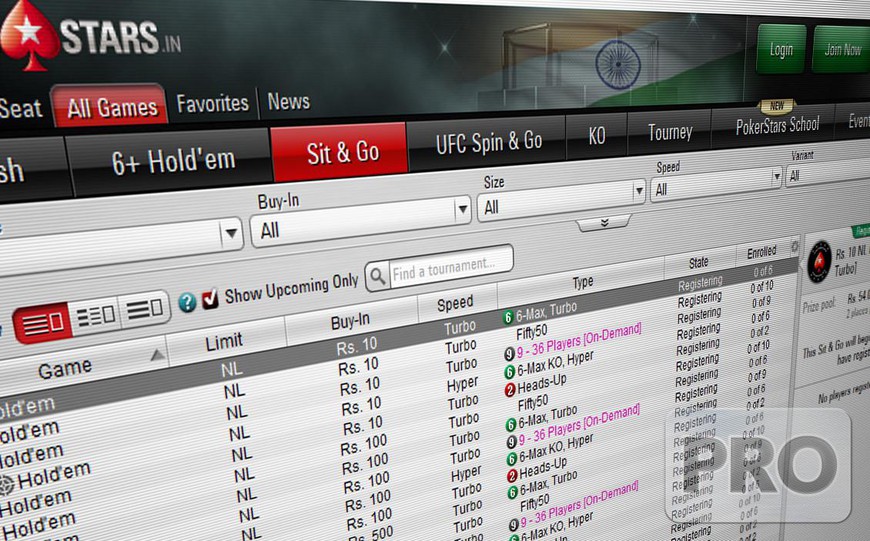870x541 pixels.
Task: Click the first 'Rs. 100' buy-in cell
Action: pos(365,446)
